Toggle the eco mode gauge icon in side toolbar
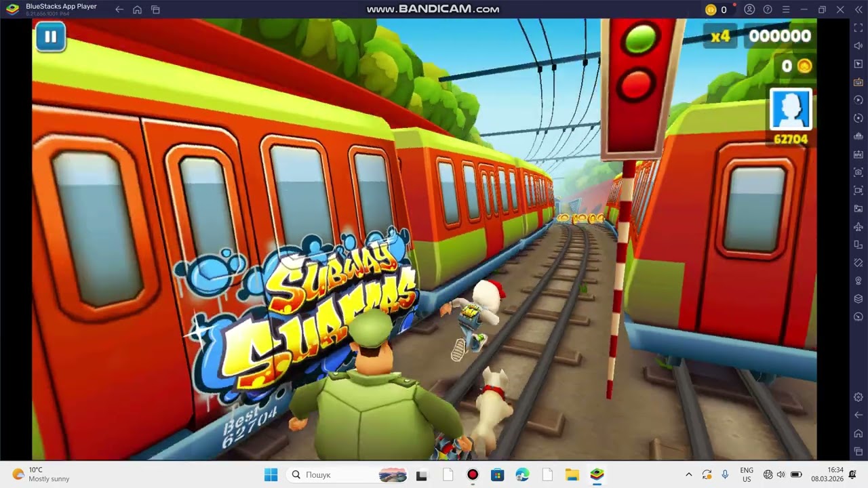Screen dimensions: 868x488 pos(859,317)
